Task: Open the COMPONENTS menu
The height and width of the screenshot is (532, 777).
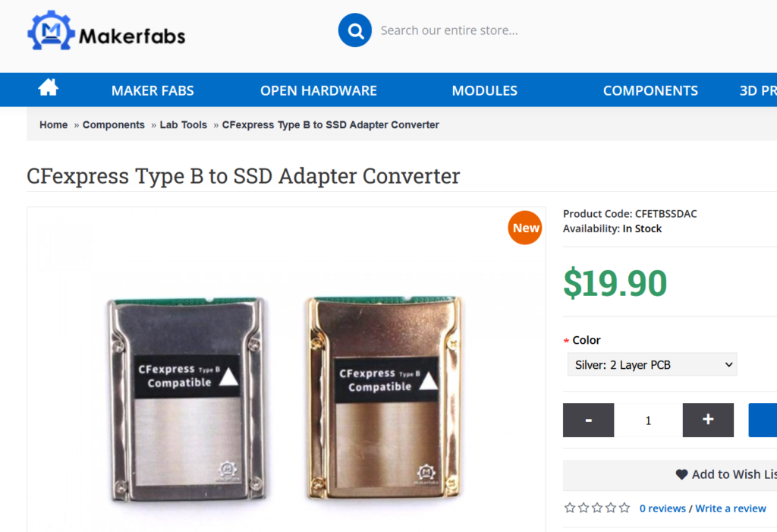Action: (650, 90)
